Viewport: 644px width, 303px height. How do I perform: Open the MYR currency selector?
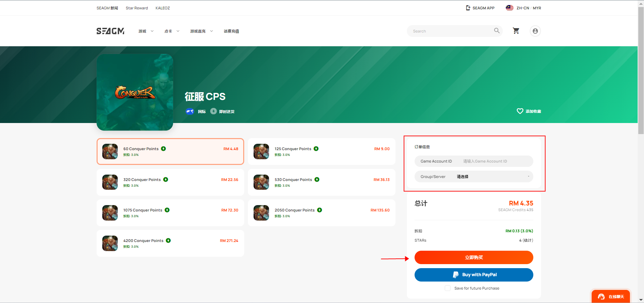click(537, 8)
